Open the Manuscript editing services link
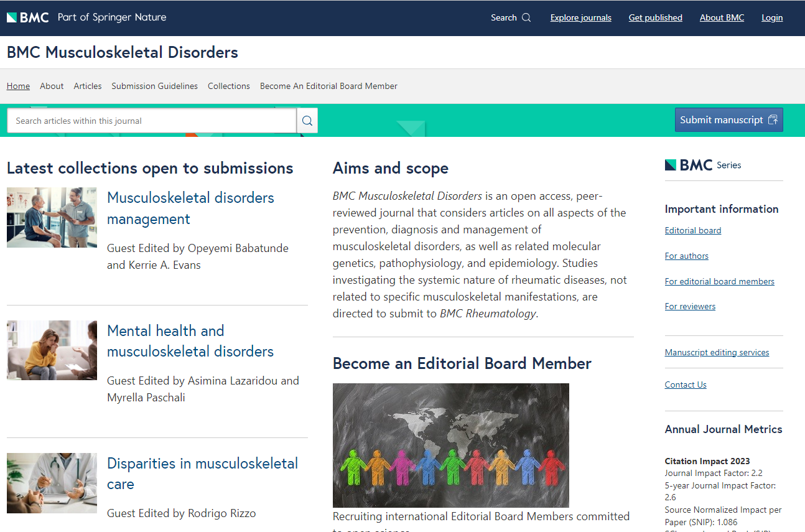The image size is (805, 532). [x=717, y=352]
